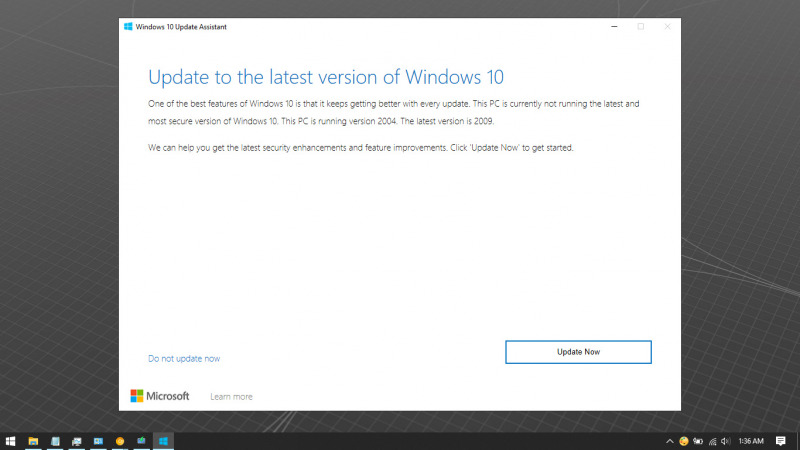Screen dimensions: 800x450
Task: Open the Learn more link
Action: click(x=231, y=397)
